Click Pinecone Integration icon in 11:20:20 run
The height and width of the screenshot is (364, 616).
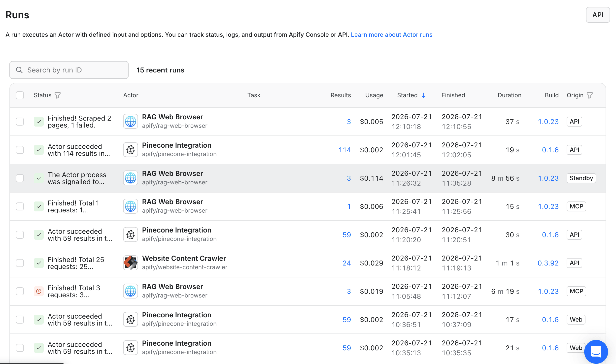click(x=131, y=235)
